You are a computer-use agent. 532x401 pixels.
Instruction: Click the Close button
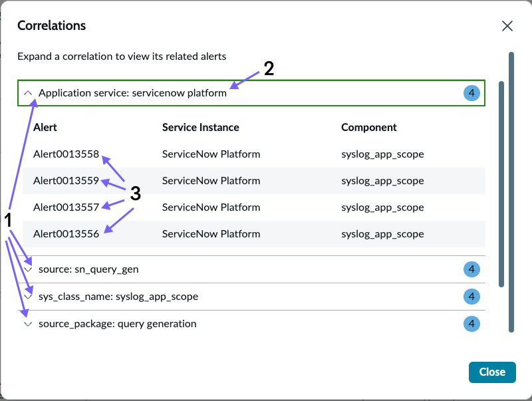492,372
